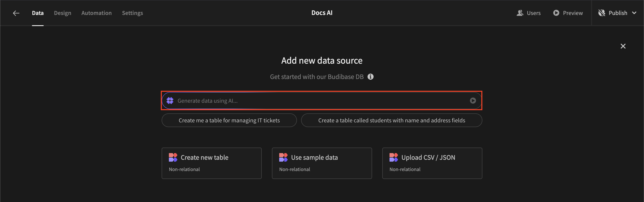This screenshot has height=202, width=644.
Task: Open the Automation tab
Action: pos(96,13)
